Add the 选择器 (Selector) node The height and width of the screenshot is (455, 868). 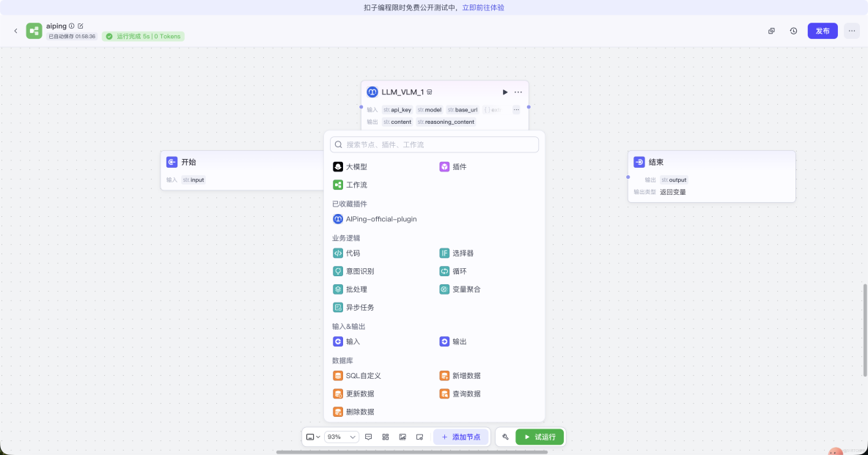(x=463, y=253)
